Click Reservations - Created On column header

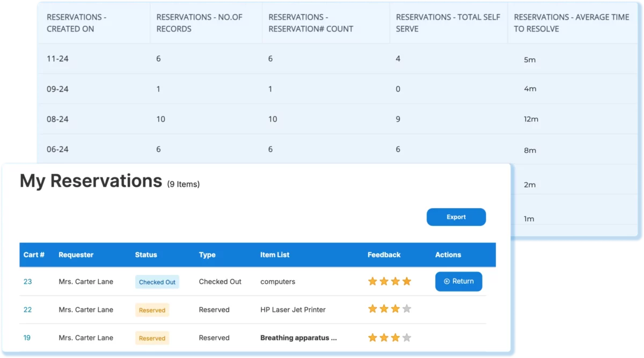[x=76, y=23]
